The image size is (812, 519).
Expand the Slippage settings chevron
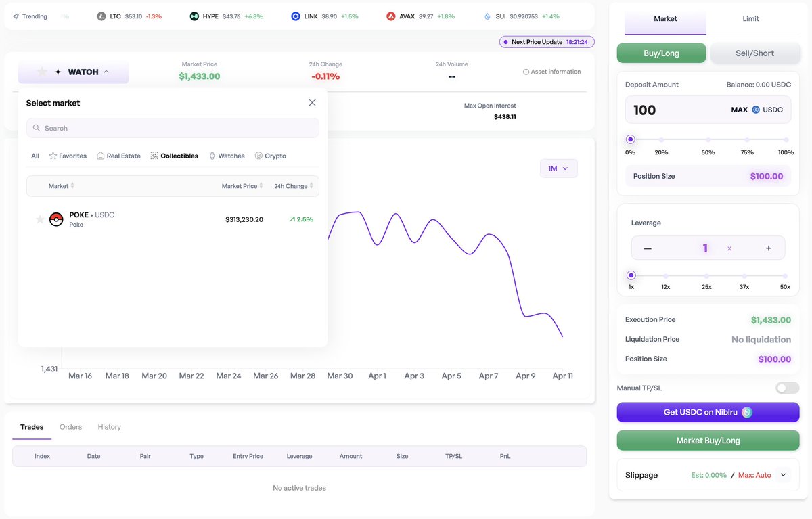[783, 475]
